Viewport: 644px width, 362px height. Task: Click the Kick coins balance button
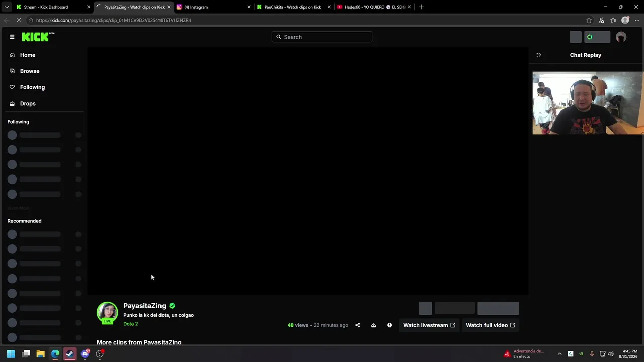pyautogui.click(x=597, y=37)
